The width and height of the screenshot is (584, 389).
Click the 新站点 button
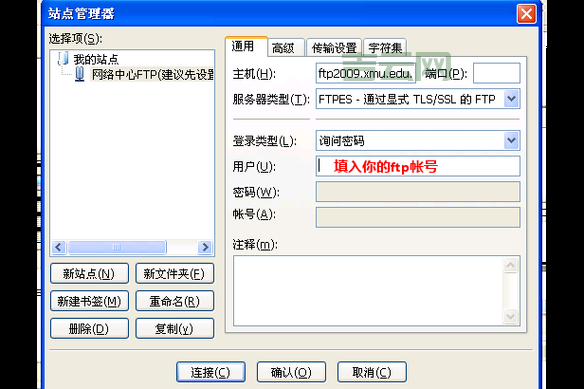(x=89, y=274)
